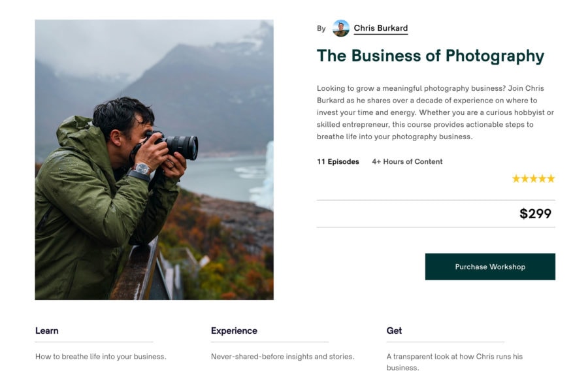Open the 4+ Hours of Content details
This screenshot has height=392, width=588.
pos(406,161)
